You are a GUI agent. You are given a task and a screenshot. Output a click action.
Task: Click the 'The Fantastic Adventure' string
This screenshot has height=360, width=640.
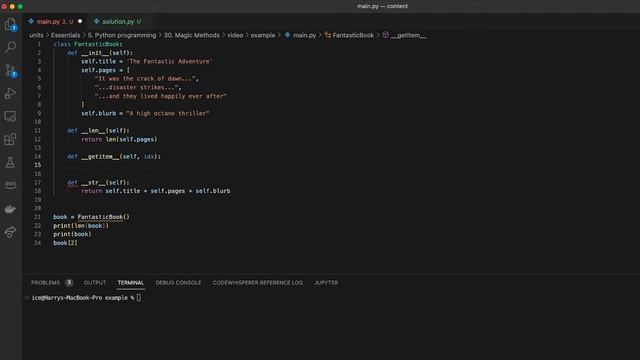(x=169, y=61)
